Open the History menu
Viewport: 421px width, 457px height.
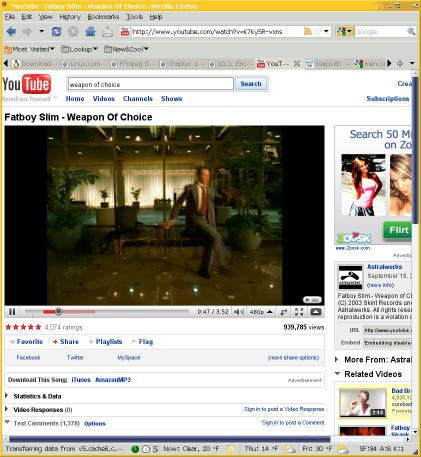(x=70, y=17)
